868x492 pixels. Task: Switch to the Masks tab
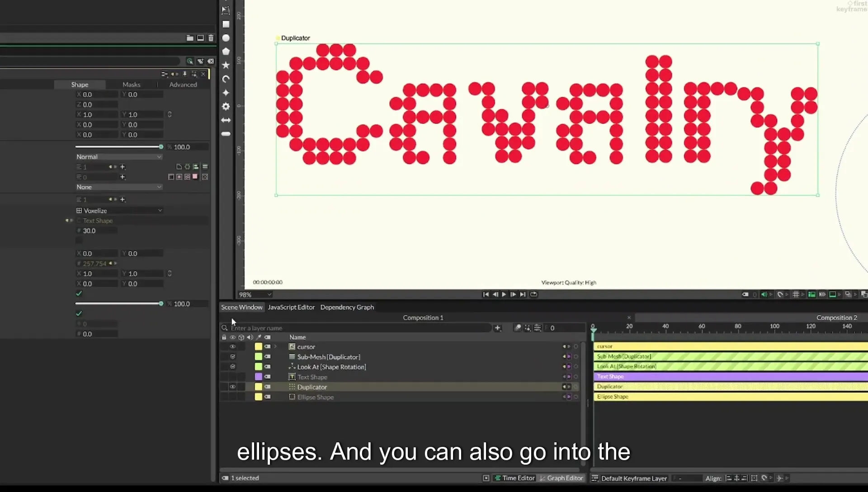click(132, 85)
